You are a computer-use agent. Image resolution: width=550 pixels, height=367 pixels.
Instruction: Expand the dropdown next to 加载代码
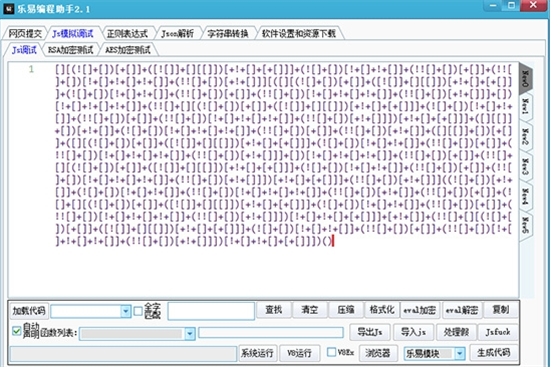point(126,311)
